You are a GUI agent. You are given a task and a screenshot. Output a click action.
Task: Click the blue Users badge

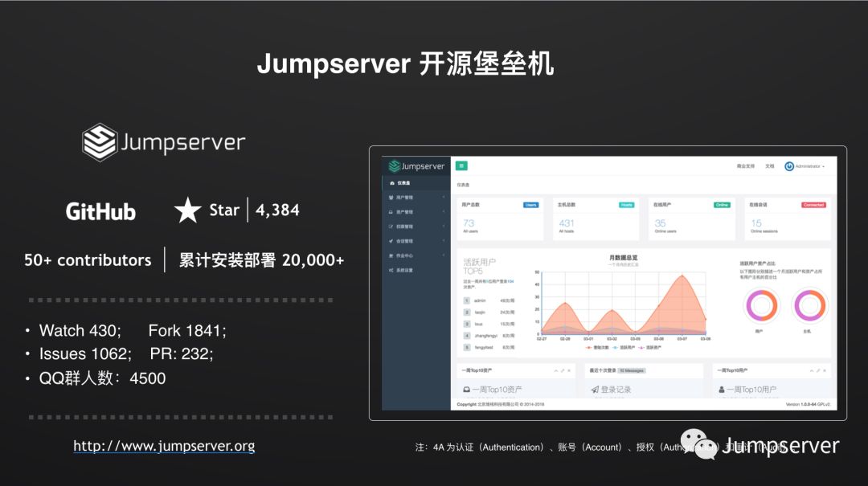(x=531, y=205)
